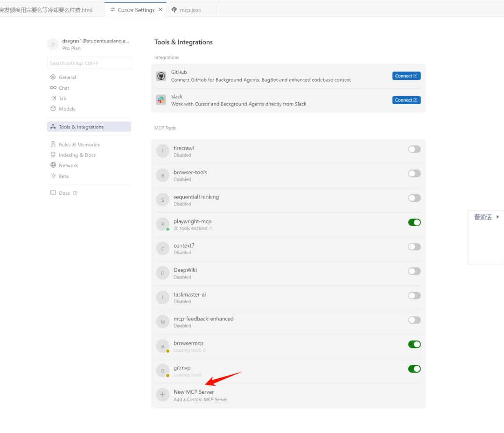Screen dimensions: 504x433
Task: Turn on sequentialThinking toggle
Action: pos(414,198)
